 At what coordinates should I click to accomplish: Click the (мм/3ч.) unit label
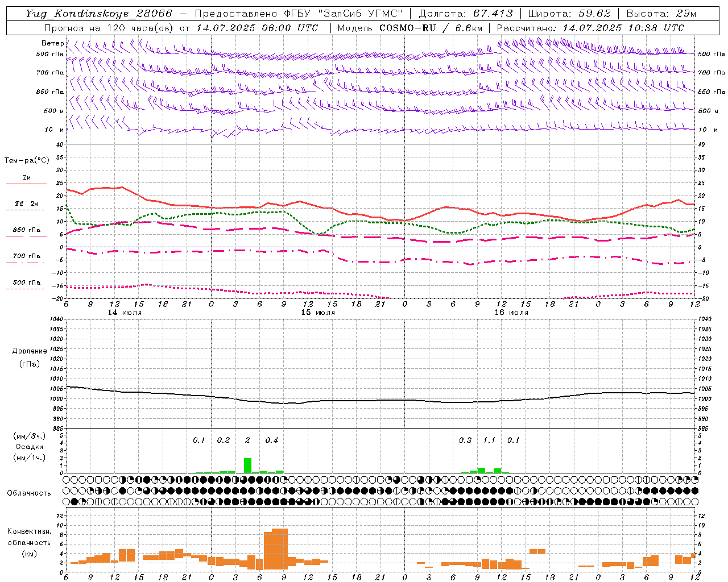coord(29,436)
